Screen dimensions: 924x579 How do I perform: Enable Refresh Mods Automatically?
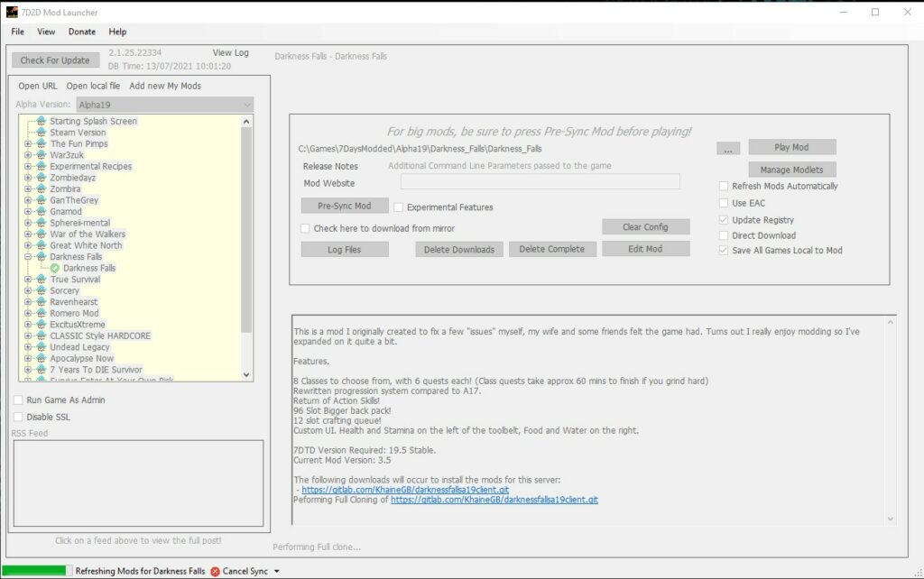tap(724, 186)
